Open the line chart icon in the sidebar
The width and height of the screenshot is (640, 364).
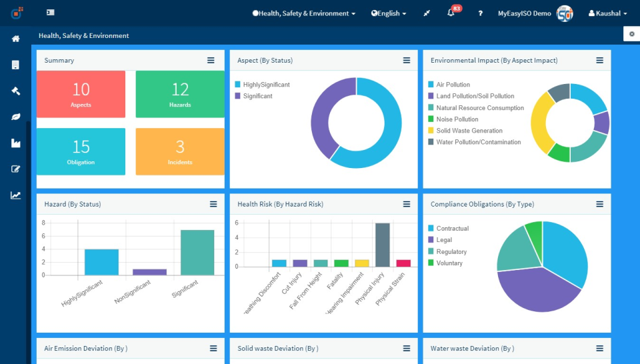(x=15, y=195)
